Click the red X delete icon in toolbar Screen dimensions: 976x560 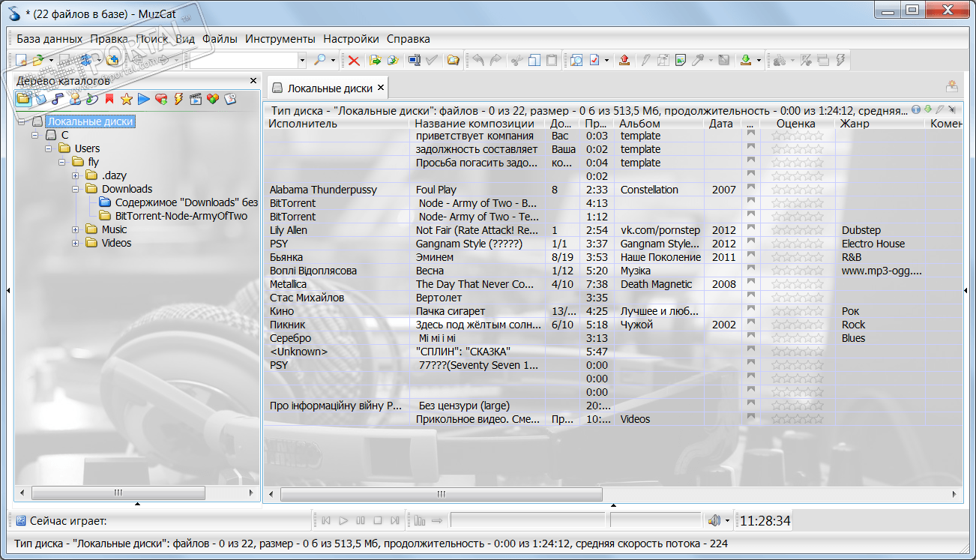[354, 61]
